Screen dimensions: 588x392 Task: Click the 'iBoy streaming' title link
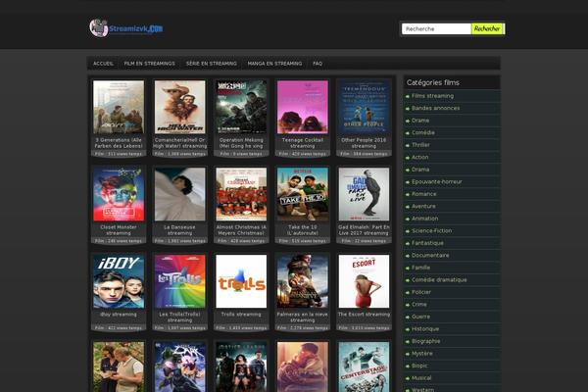[x=119, y=315]
